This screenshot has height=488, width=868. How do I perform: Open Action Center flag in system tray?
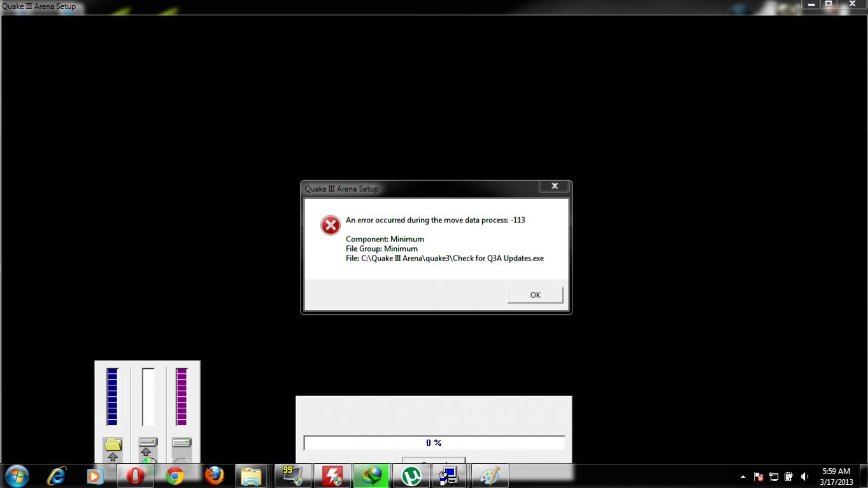click(758, 477)
